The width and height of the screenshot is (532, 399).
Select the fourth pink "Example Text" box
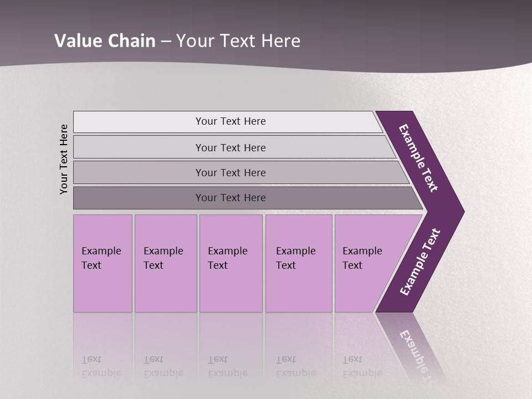point(298,263)
